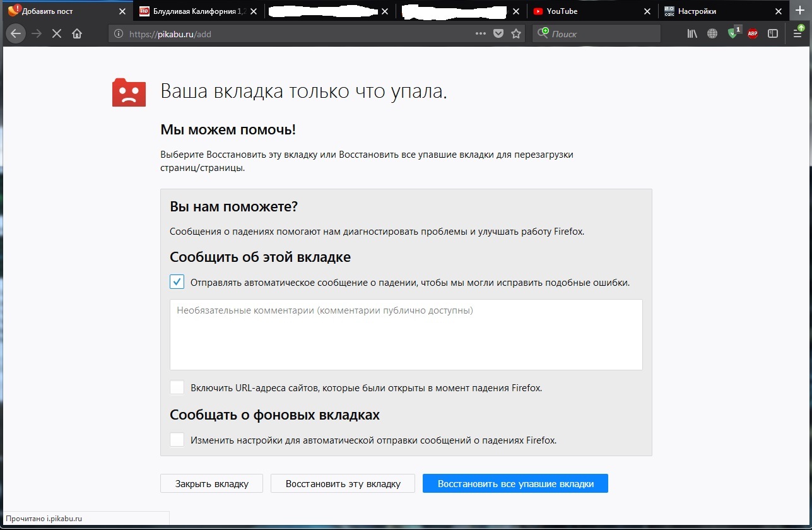
Task: Click the globe extension icon
Action: pos(712,34)
